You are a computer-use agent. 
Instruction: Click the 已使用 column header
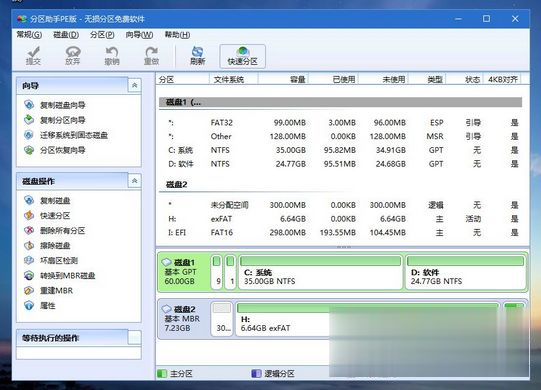point(333,79)
